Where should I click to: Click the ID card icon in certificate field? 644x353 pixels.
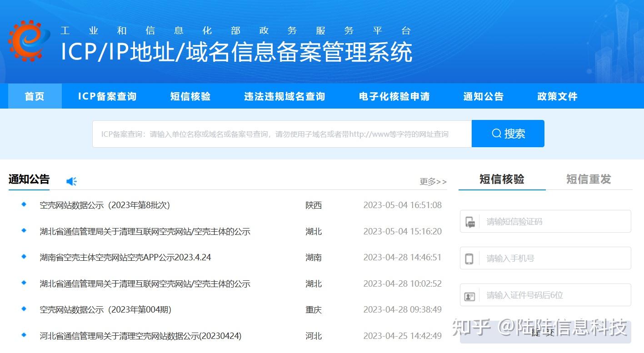(469, 296)
